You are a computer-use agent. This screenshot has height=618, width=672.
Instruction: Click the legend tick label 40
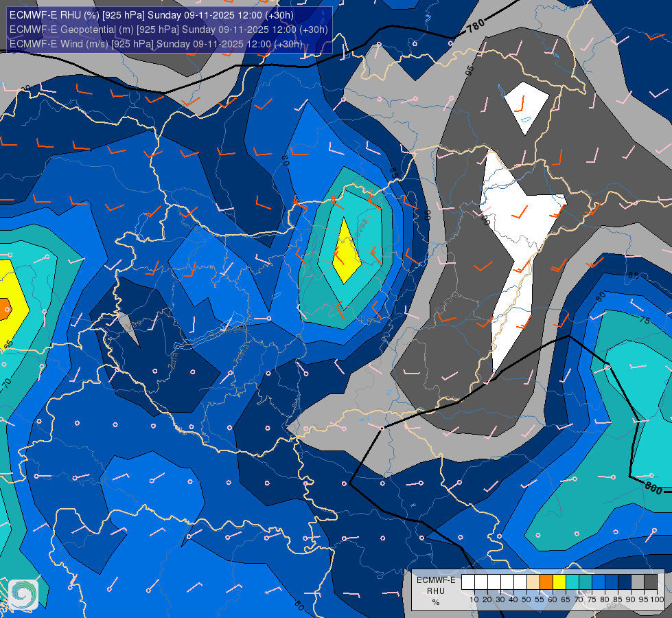[x=513, y=599]
